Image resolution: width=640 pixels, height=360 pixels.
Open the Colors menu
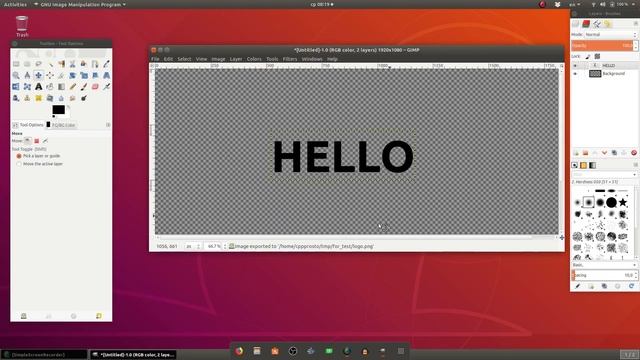click(254, 59)
